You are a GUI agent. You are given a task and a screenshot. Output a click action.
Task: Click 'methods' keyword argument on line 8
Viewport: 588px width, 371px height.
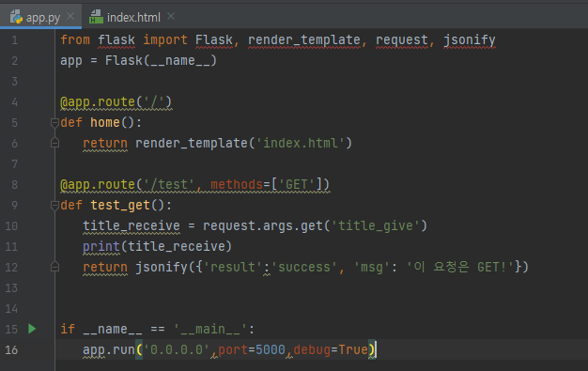[237, 185]
